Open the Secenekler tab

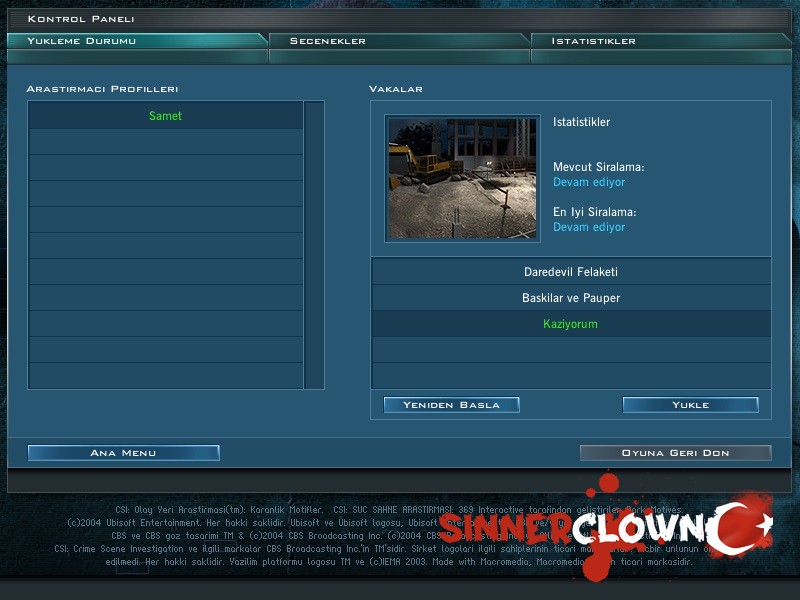pos(399,41)
